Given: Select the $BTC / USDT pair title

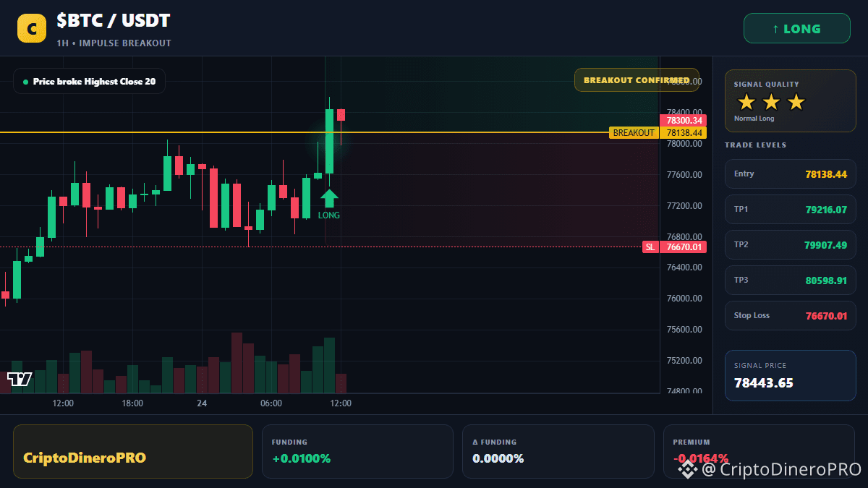Looking at the screenshot, I should (x=114, y=21).
